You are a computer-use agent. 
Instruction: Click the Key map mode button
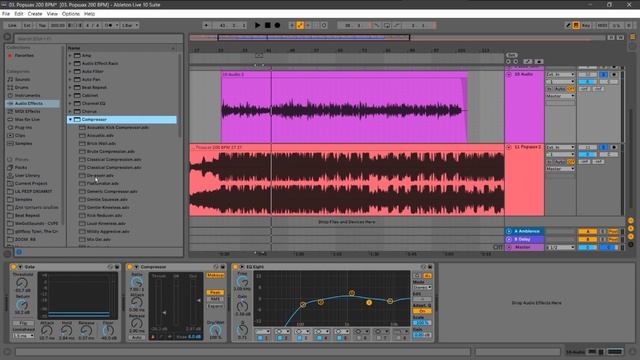[586, 25]
